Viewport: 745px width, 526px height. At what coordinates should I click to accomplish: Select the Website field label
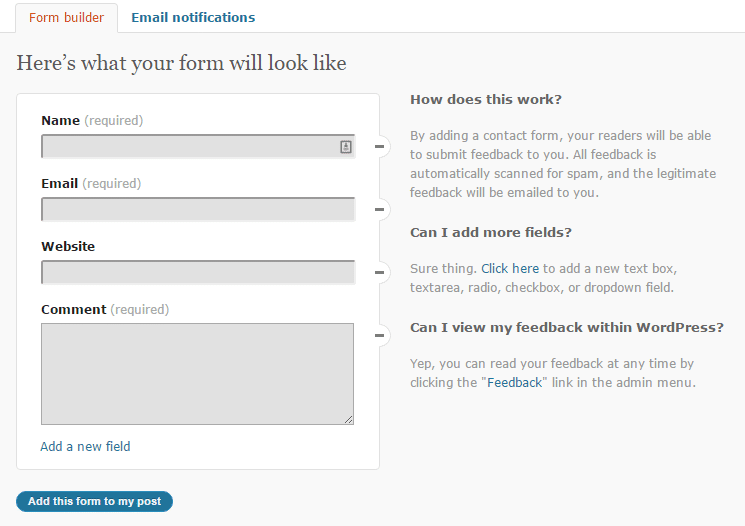(68, 246)
